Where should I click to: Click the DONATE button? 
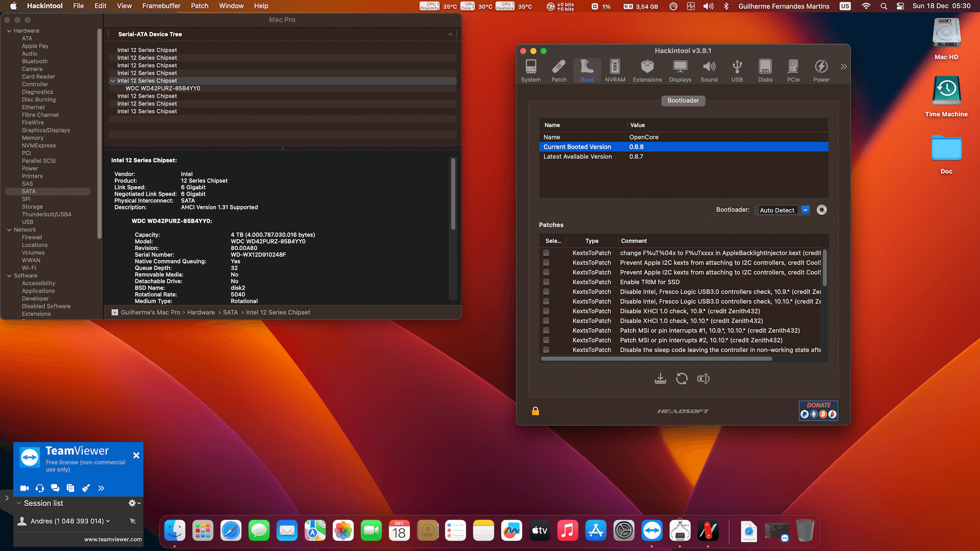pos(818,410)
